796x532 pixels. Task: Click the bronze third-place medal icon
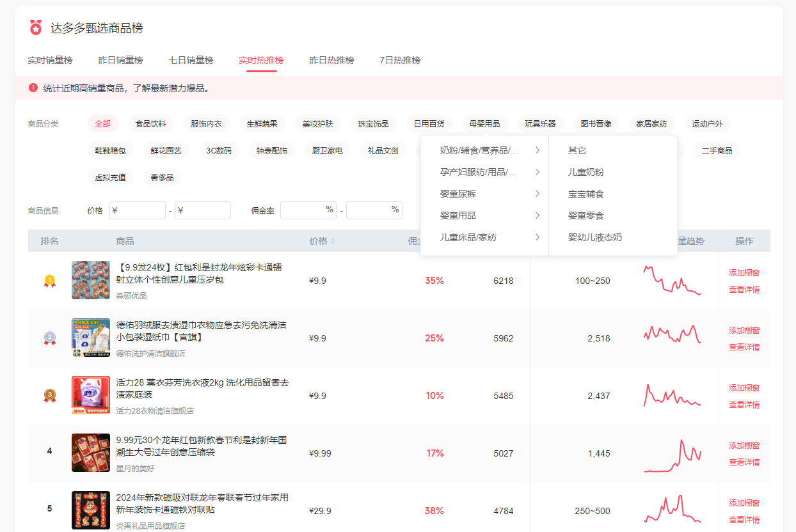click(49, 396)
